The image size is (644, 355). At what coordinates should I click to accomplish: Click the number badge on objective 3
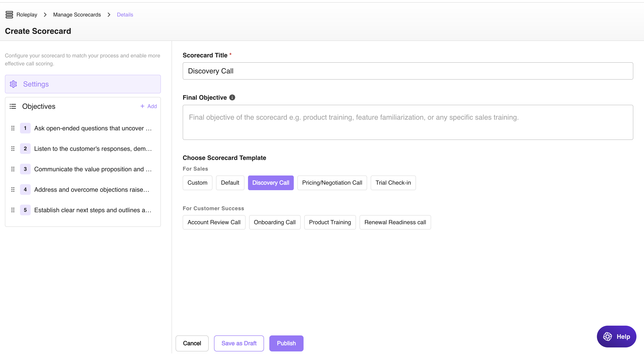pos(25,169)
